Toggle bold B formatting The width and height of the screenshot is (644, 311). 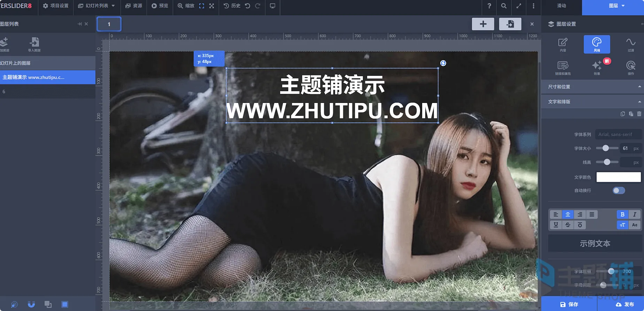[x=622, y=214]
